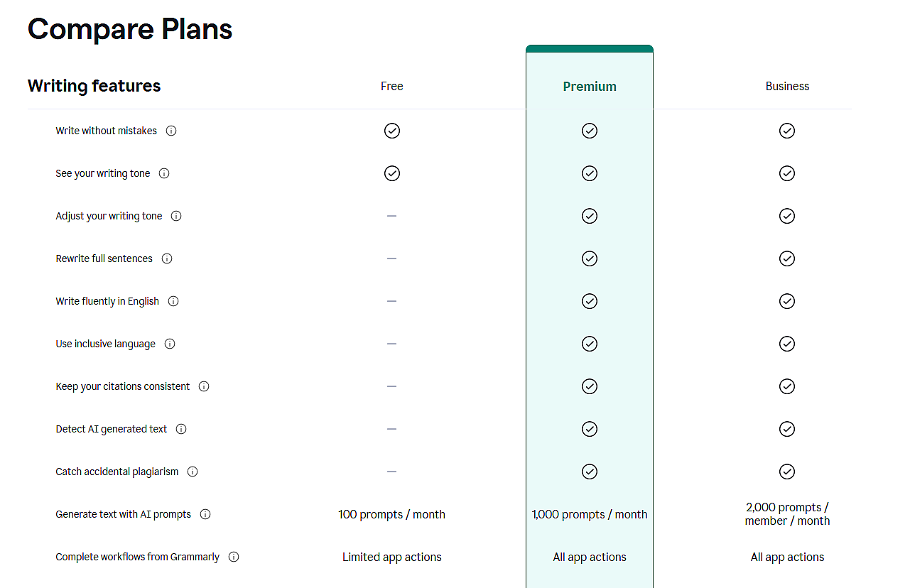Click the Business checkmark for Keep your citations consistent
The width and height of the screenshot is (910, 588).
coord(787,386)
